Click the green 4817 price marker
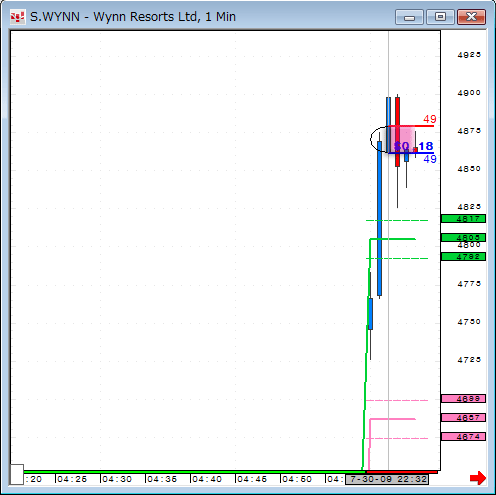 tap(463, 219)
